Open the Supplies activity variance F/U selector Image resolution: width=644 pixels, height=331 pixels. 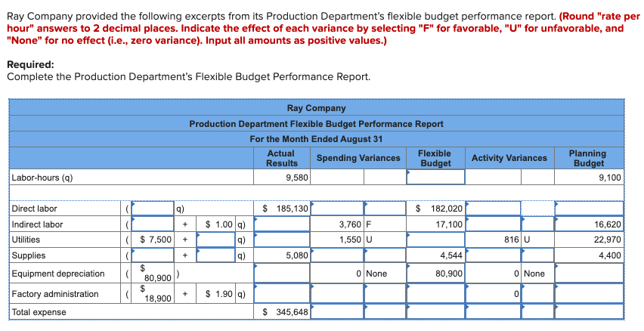coord(537,255)
